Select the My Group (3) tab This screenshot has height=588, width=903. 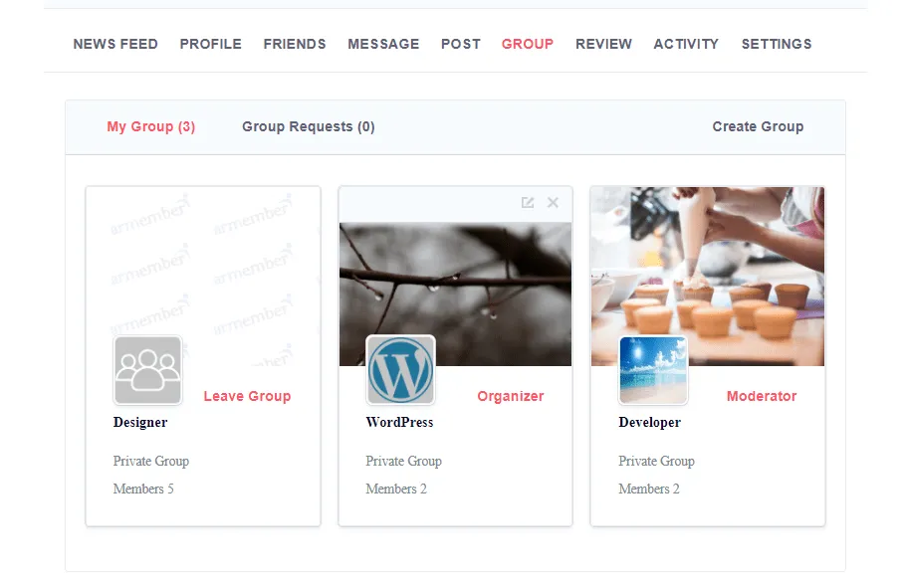pyautogui.click(x=151, y=126)
